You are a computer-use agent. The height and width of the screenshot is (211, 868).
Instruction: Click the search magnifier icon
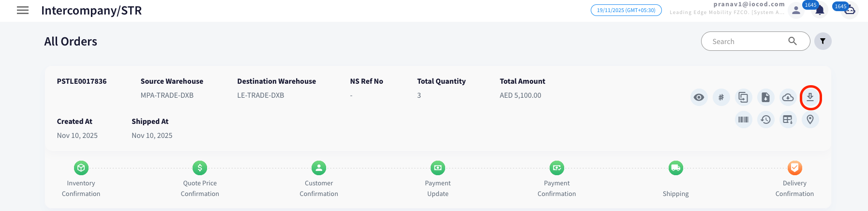793,41
